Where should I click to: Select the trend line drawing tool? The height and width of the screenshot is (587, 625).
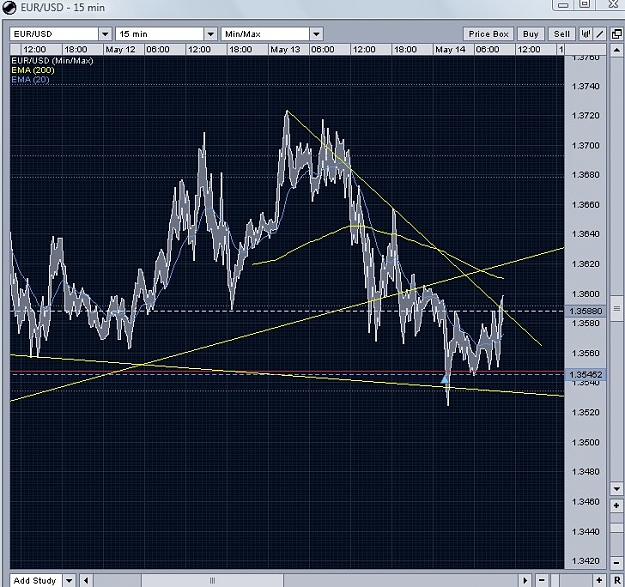pyautogui.click(x=600, y=34)
